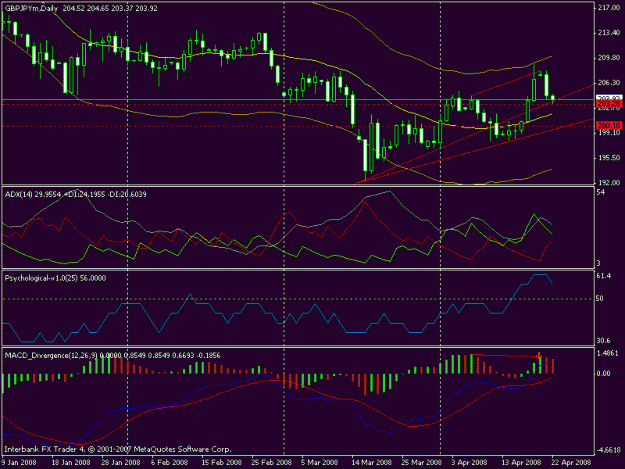Select the ADX(14) indicator label
Viewport: 625px width, 469px height.
pyautogui.click(x=19, y=194)
